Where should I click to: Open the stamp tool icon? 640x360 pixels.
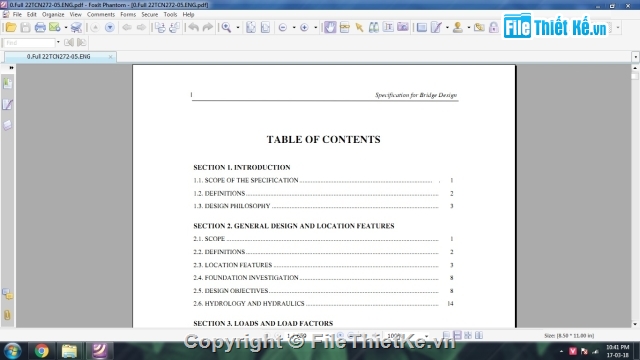point(458,27)
